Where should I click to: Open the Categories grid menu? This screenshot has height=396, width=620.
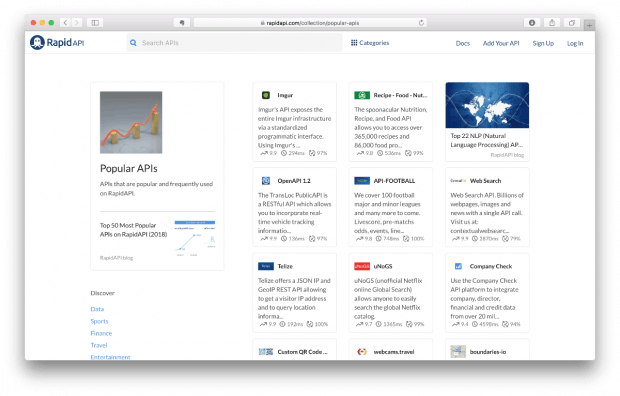pos(370,43)
